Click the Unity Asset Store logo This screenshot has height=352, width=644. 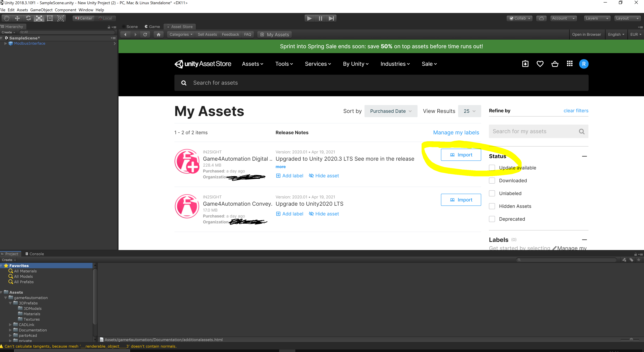coord(203,64)
